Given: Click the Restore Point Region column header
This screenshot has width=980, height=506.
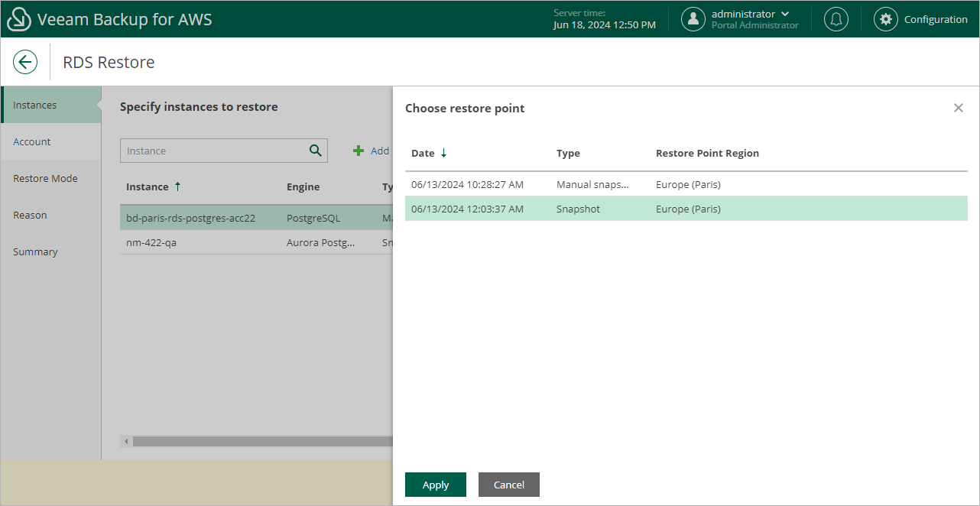Looking at the screenshot, I should (707, 153).
